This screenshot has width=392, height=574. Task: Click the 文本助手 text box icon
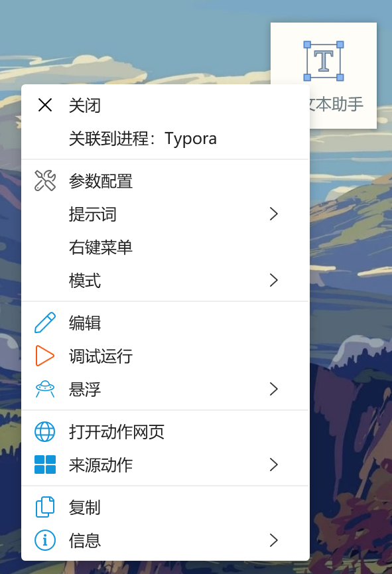[x=324, y=61]
